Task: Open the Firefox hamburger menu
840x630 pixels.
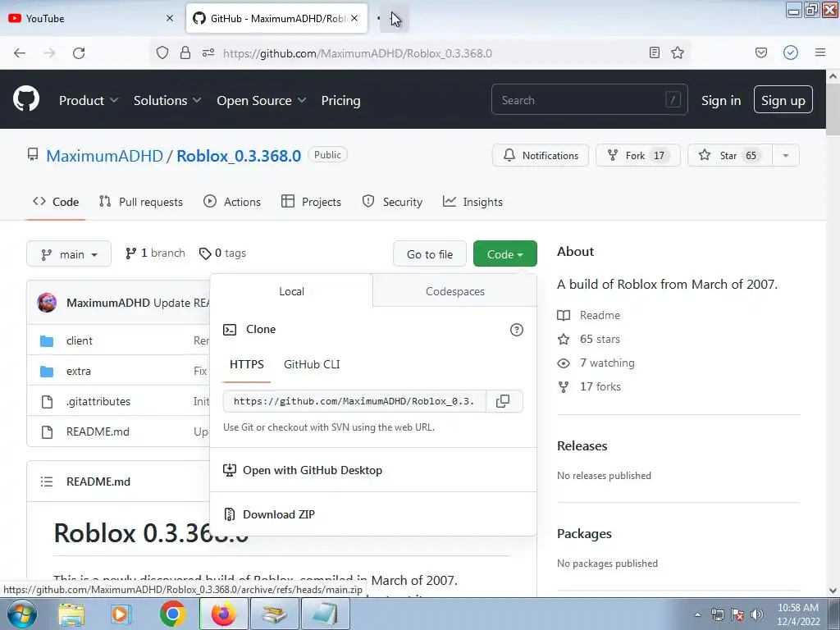Action: click(x=819, y=52)
